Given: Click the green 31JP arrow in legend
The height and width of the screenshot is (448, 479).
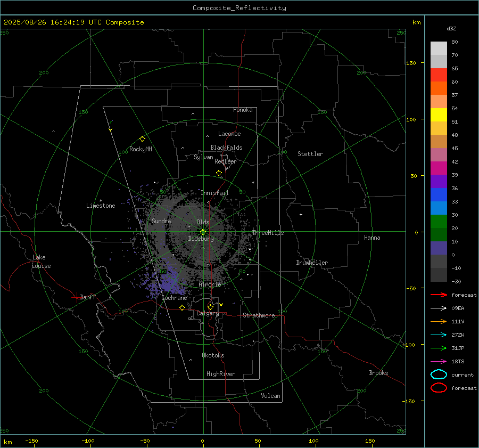Looking at the screenshot, I should click(439, 348).
